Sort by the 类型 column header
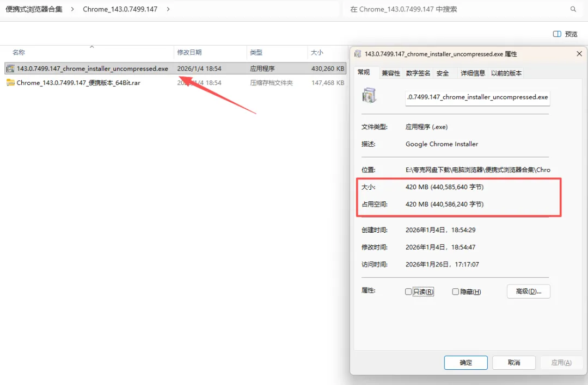 pos(277,52)
